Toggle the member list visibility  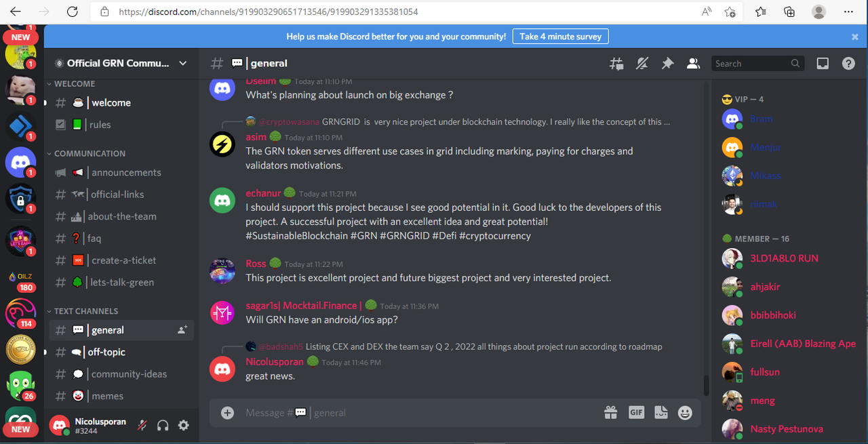click(693, 64)
